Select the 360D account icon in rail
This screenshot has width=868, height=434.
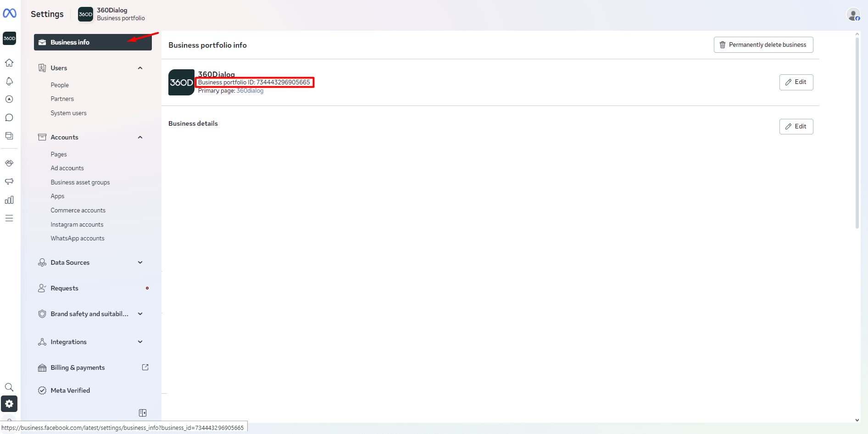pyautogui.click(x=9, y=39)
